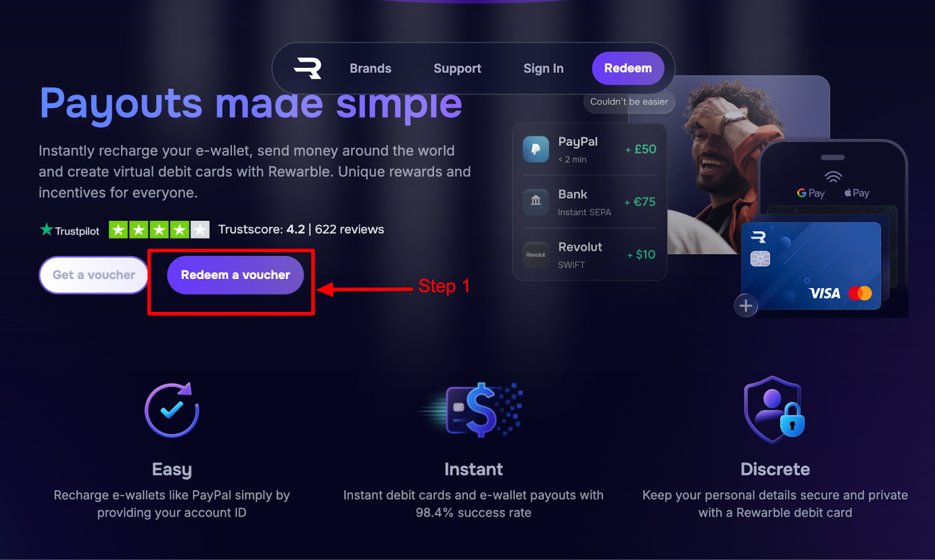Go to Sign In
The width and height of the screenshot is (935, 560).
543,68
